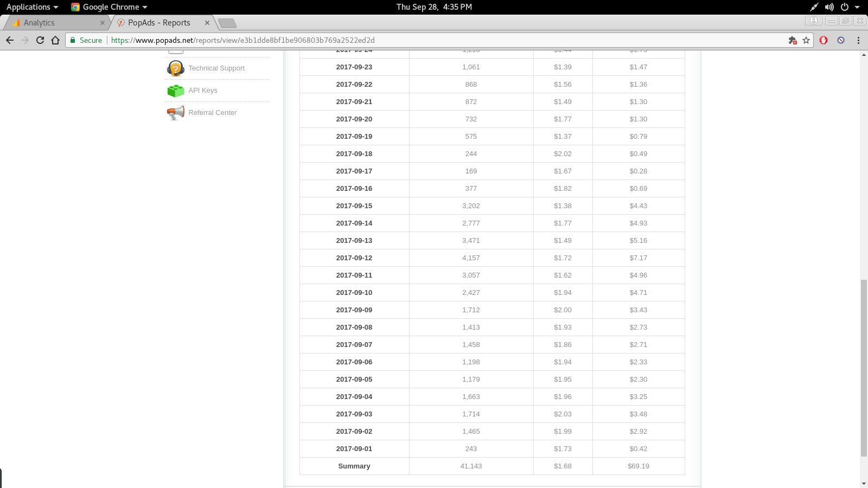Open the Technical Support link
Image resolution: width=868 pixels, height=488 pixels.
pos(216,68)
